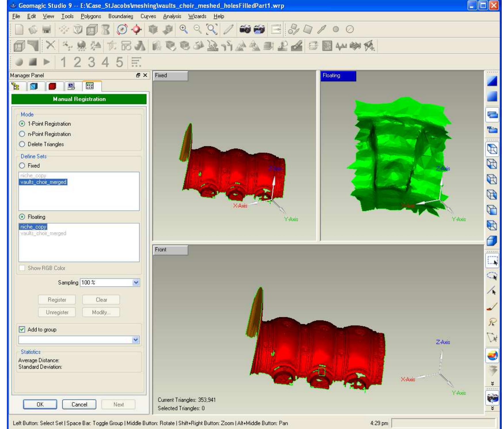Viewport: 504px width, 429px height.
Task: Float the Manager Panel with the undock button
Action: (138, 75)
